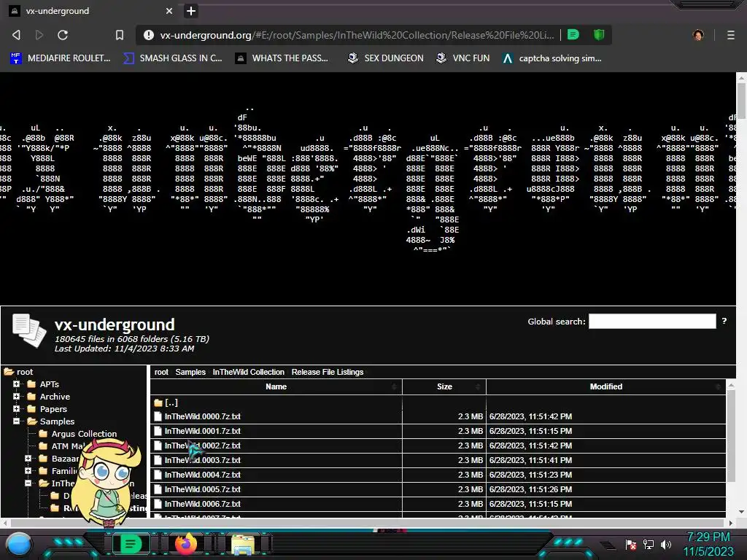Select the vx-underground browser tab
The image size is (747, 560).
[x=92, y=11]
